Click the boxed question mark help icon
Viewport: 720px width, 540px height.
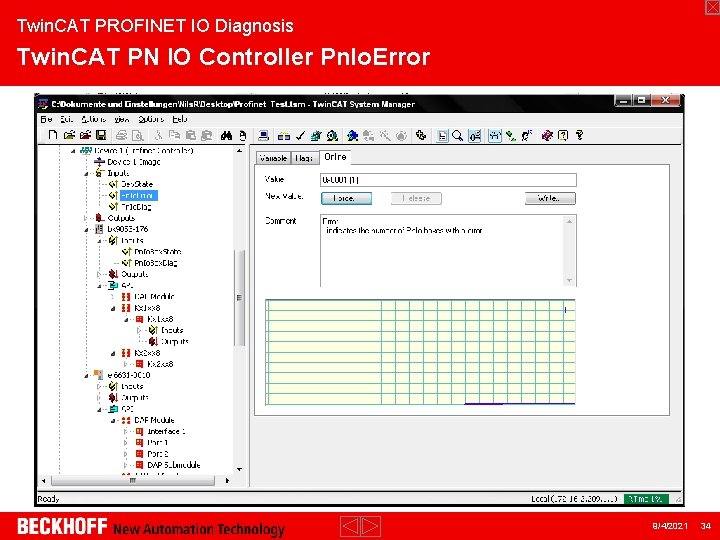tap(563, 135)
